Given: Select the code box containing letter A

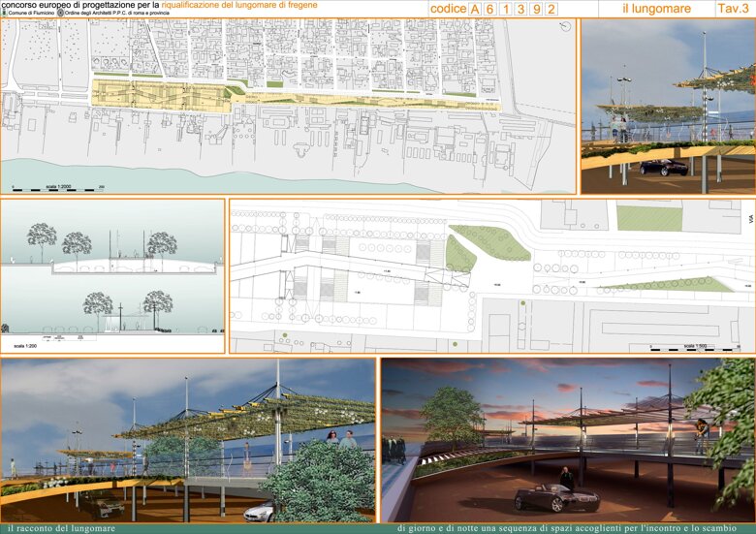Looking at the screenshot, I should pyautogui.click(x=475, y=9).
